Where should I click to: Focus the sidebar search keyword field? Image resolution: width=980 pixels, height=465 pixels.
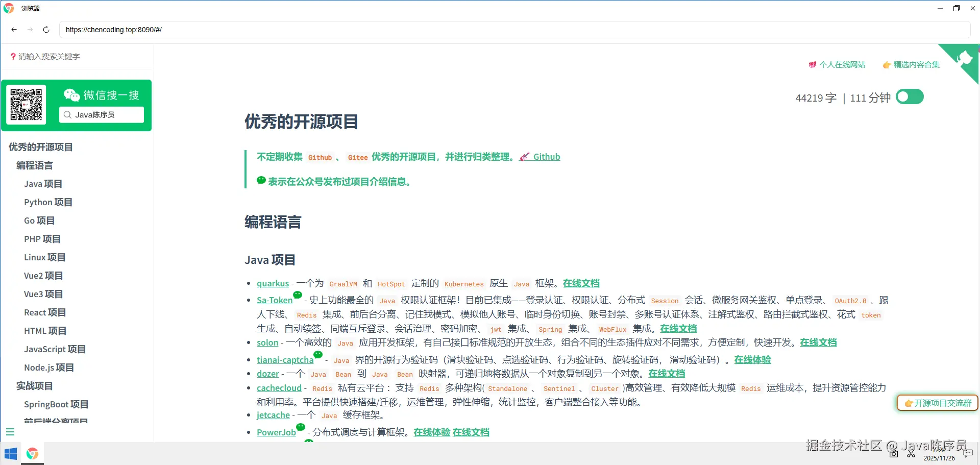[77, 57]
